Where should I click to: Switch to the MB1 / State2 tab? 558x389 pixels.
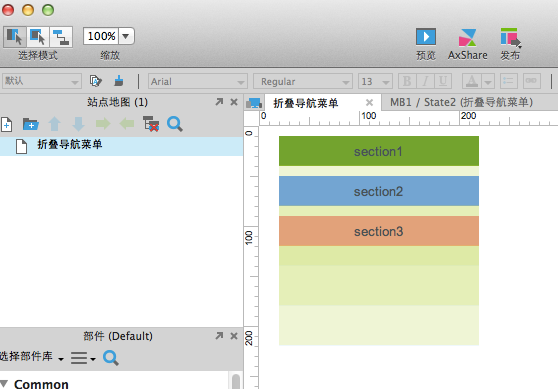[x=461, y=102]
